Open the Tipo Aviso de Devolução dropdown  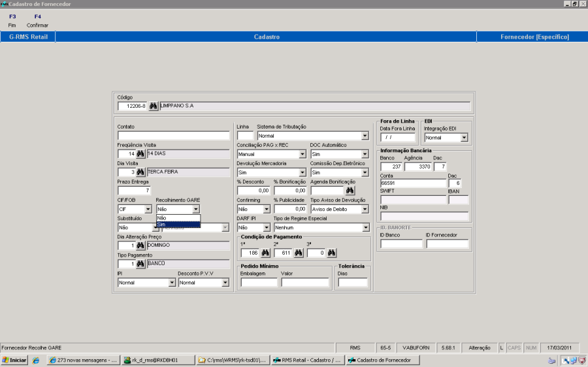[365, 210]
